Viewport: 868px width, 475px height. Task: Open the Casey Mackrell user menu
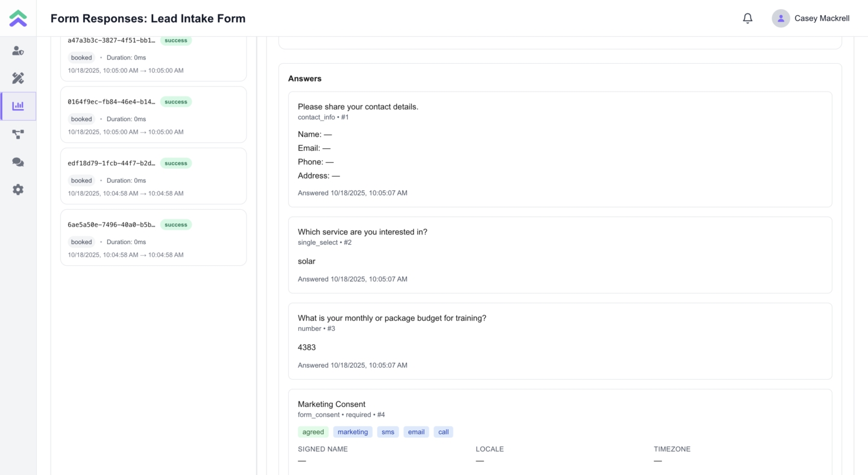tap(822, 18)
